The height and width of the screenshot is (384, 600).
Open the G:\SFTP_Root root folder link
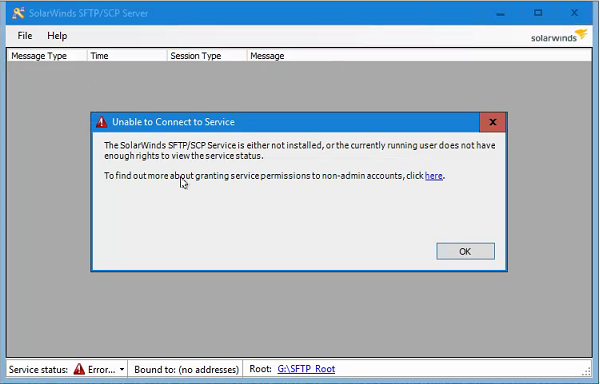[x=306, y=369]
